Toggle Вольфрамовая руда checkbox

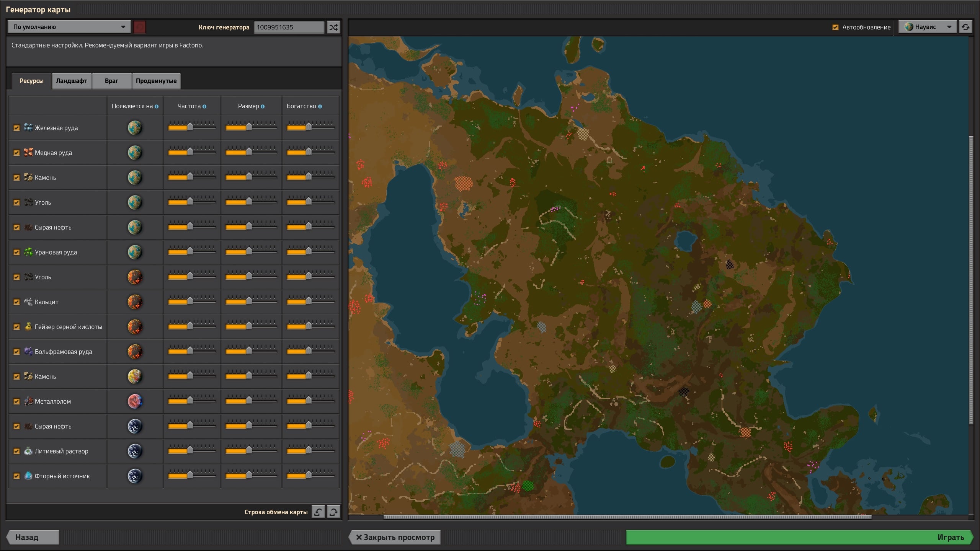(16, 352)
